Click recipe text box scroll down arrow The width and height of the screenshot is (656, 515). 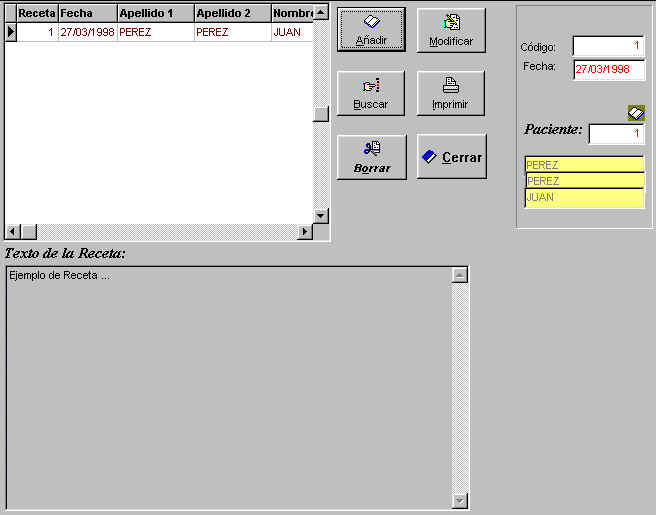[460, 500]
